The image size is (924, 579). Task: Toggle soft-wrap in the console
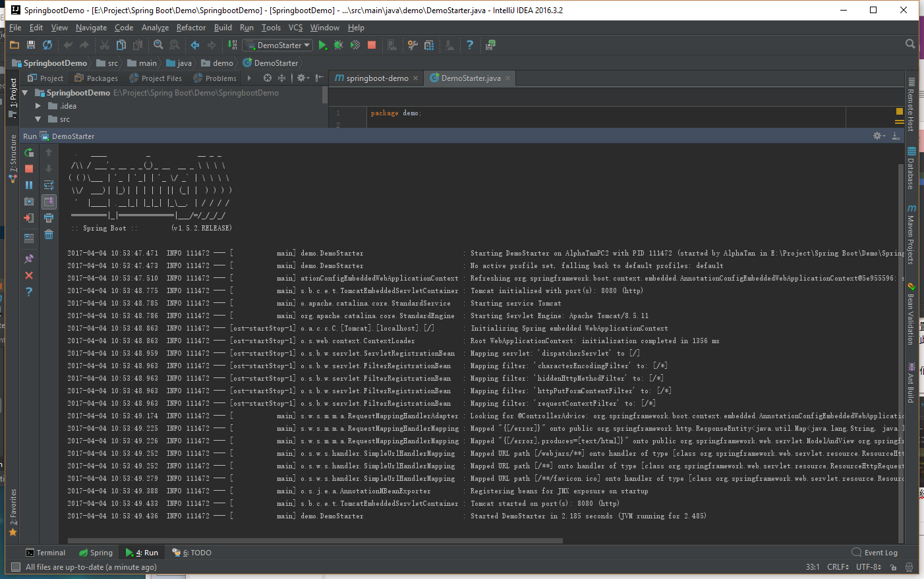(x=49, y=185)
